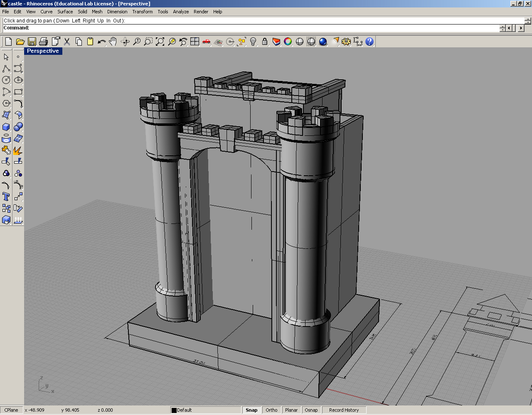The height and width of the screenshot is (415, 532).
Task: Select the Ellipse tool in the sidebar
Action: coord(18,80)
